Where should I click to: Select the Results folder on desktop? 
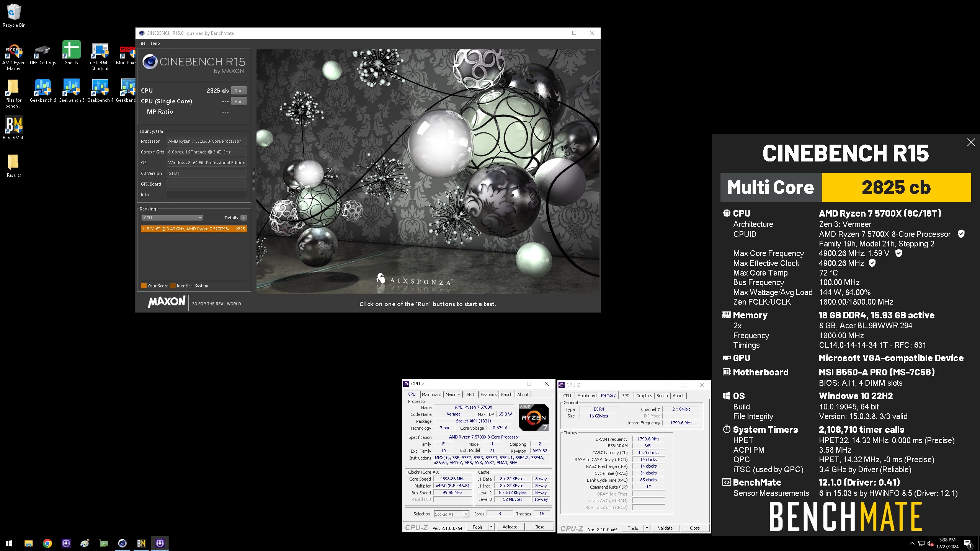(14, 166)
